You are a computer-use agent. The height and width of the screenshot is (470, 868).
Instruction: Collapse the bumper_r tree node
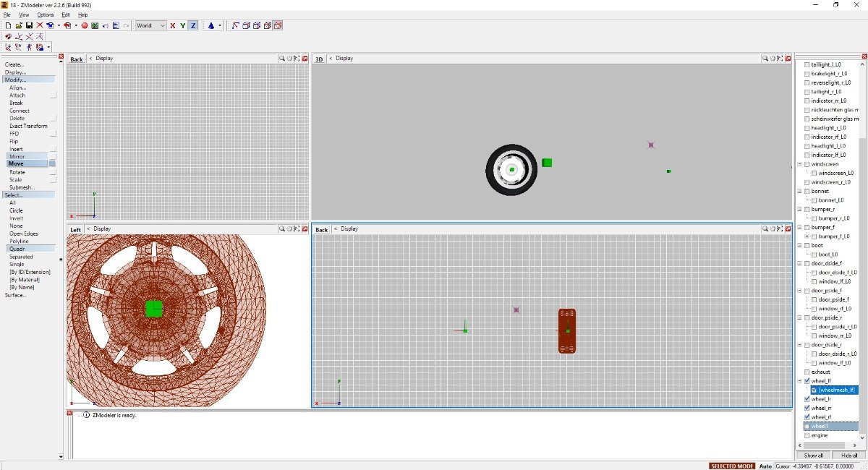[x=800, y=209]
